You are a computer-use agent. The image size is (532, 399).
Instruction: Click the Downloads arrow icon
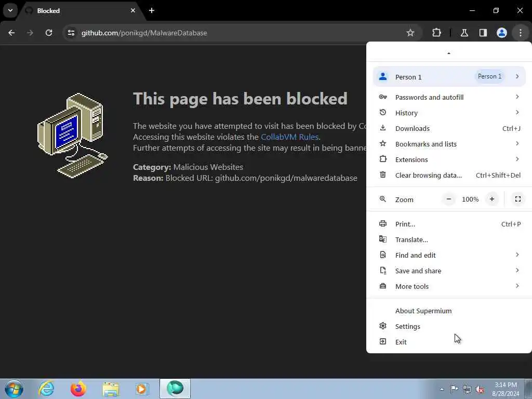pos(383,128)
